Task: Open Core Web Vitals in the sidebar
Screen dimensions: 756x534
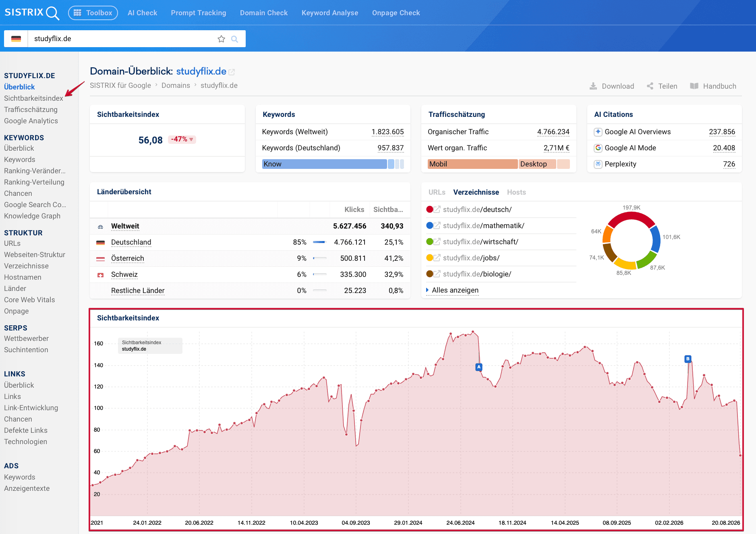Action: pyautogui.click(x=29, y=300)
